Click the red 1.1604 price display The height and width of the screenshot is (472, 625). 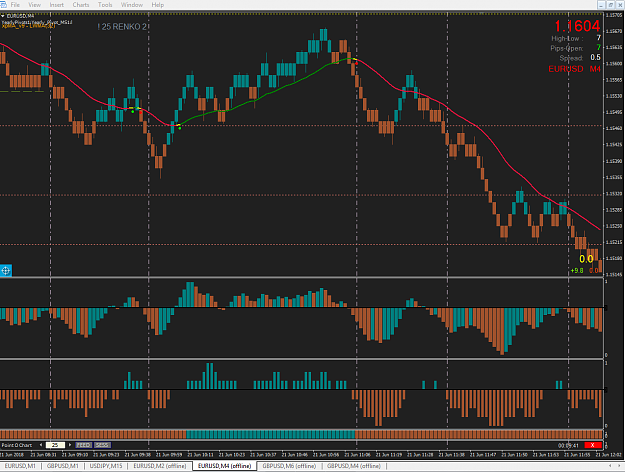(577, 26)
